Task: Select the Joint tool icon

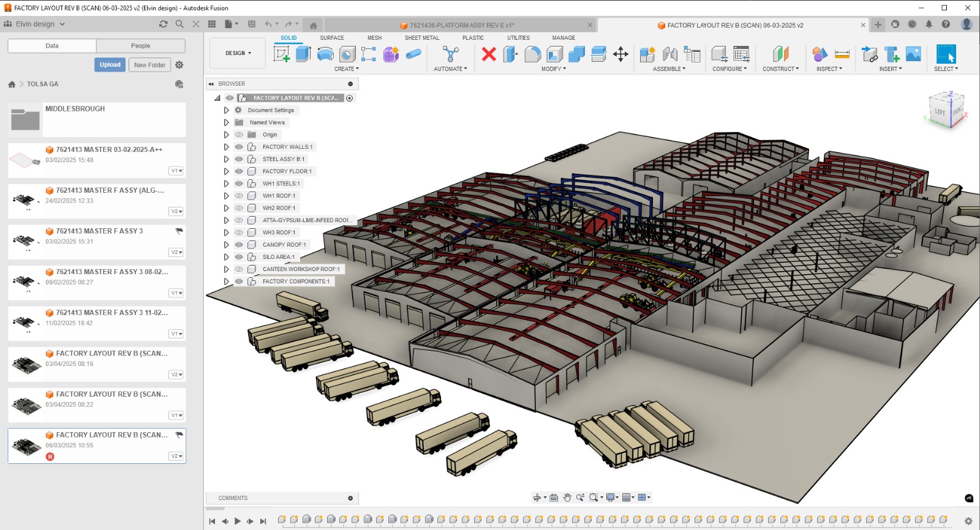Action: click(670, 54)
